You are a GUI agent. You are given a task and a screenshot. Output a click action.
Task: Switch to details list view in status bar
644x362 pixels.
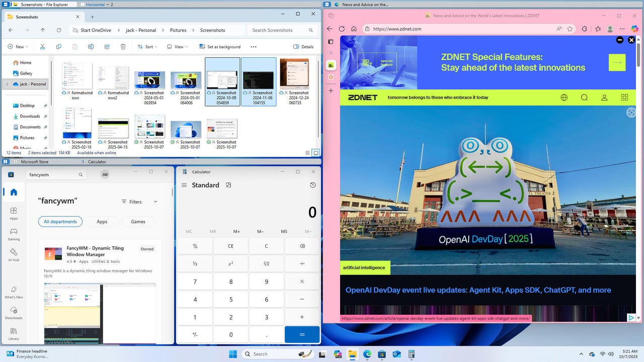point(307,153)
